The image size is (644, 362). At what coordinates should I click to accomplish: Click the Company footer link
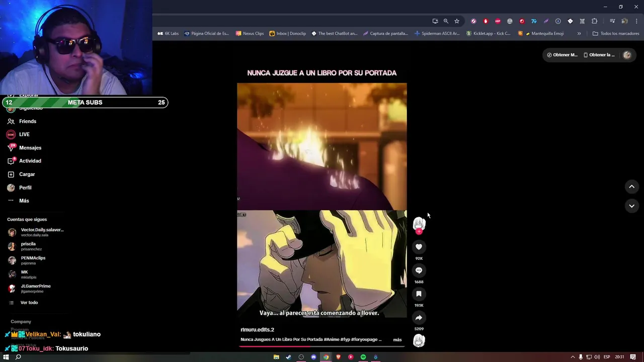[x=21, y=322]
